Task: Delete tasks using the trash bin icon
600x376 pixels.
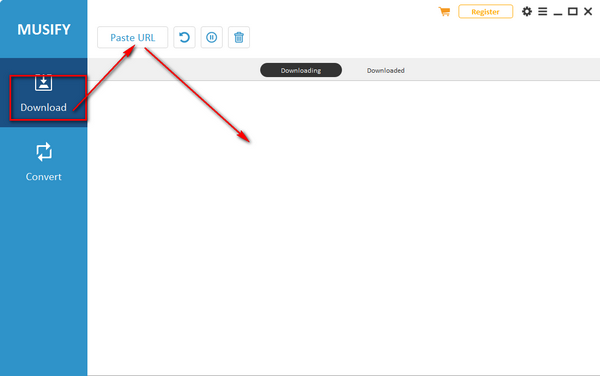Action: click(x=239, y=37)
